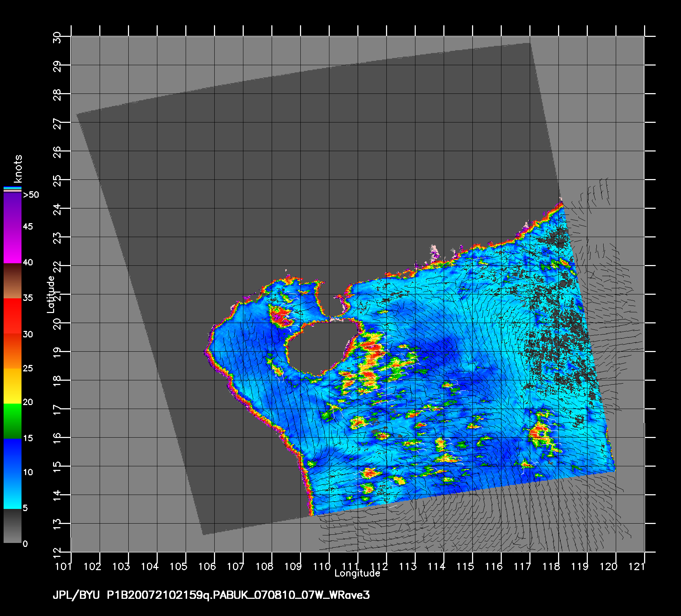The image size is (681, 616).
Task: Click the longitude axis label '105'
Action: click(178, 567)
